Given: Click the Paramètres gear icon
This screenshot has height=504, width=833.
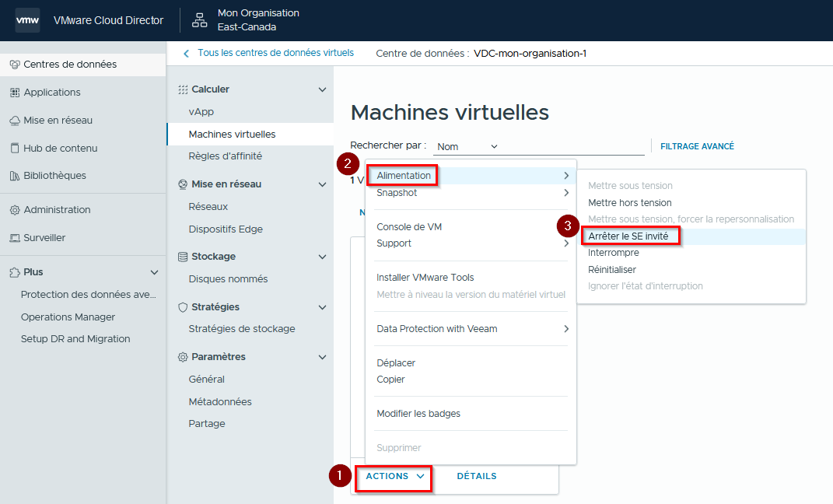Looking at the screenshot, I should coord(183,357).
